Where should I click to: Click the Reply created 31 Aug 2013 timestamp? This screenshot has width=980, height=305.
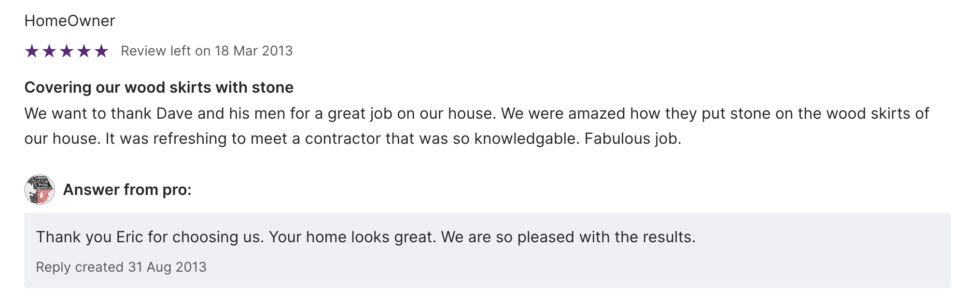point(121,267)
